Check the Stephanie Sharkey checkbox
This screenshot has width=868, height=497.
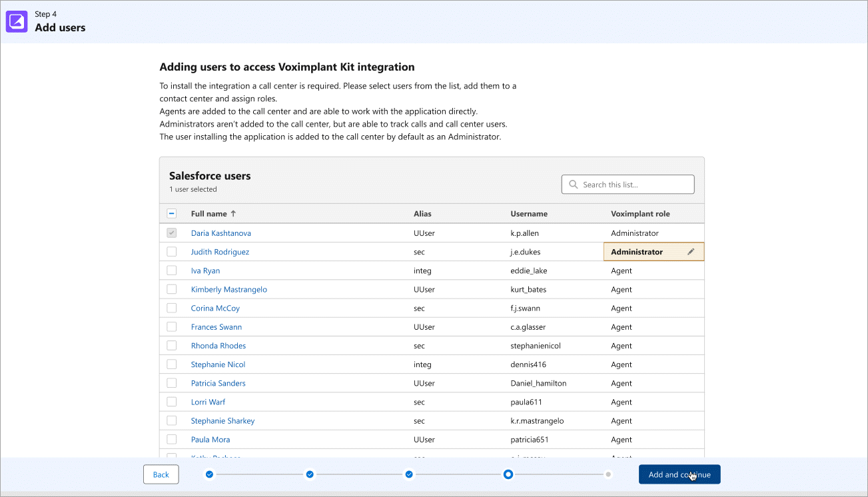click(172, 420)
